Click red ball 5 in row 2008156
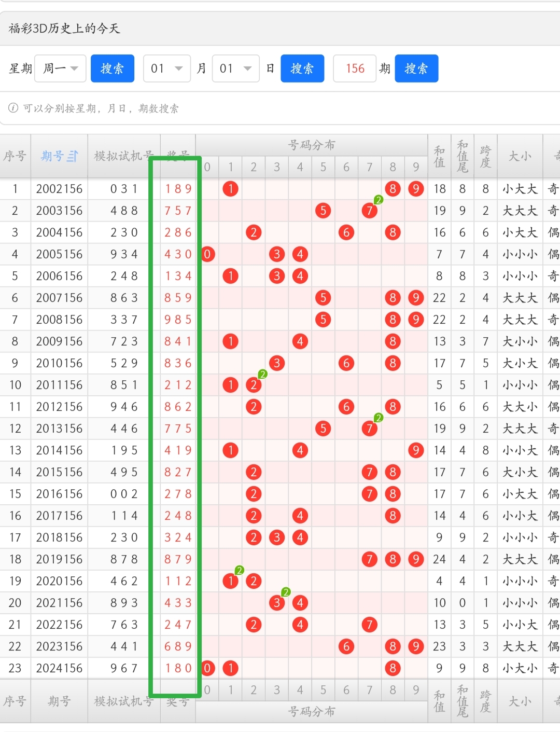Screen dimensions: 560x732 (x=323, y=320)
